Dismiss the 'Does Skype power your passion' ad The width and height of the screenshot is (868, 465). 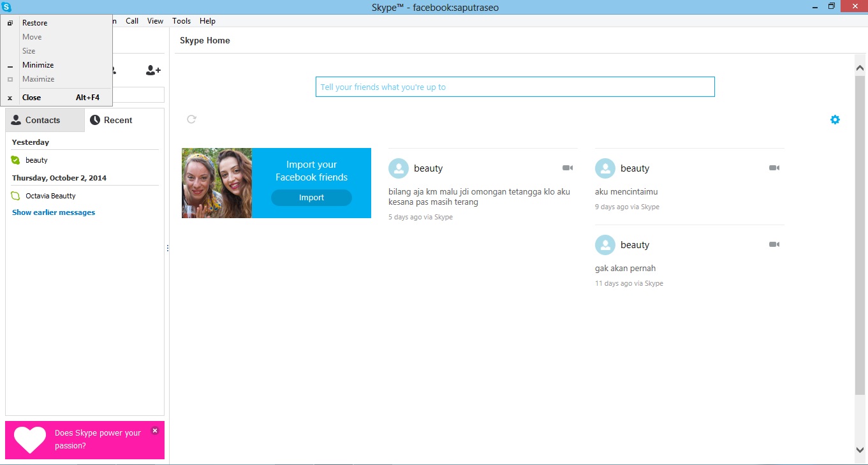click(x=154, y=430)
